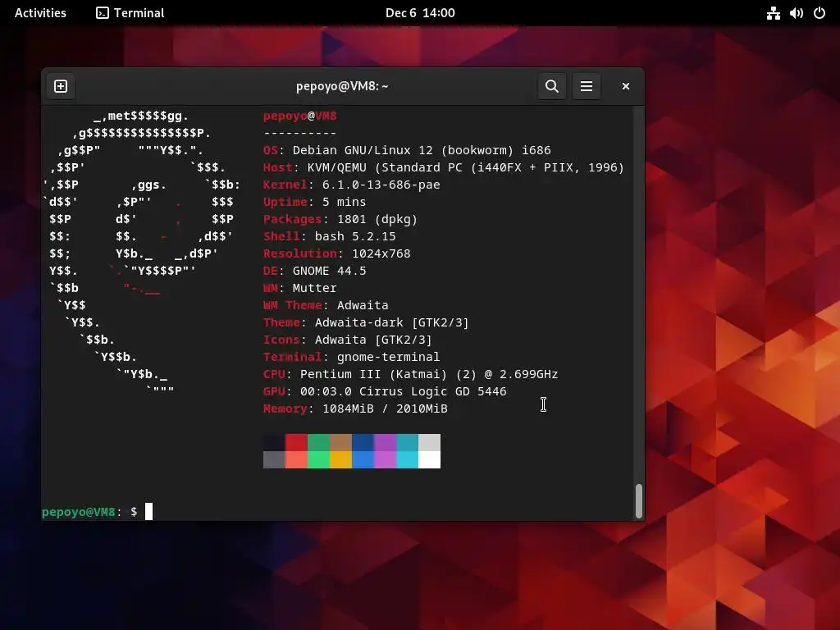Click the WM Theme value 'Adwaita'
This screenshot has height=630, width=840.
[x=363, y=305]
